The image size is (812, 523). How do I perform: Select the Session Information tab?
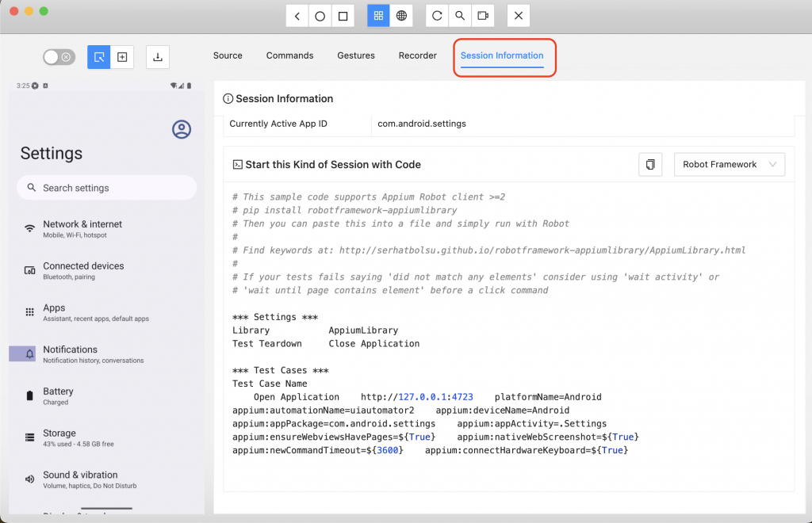coord(502,55)
